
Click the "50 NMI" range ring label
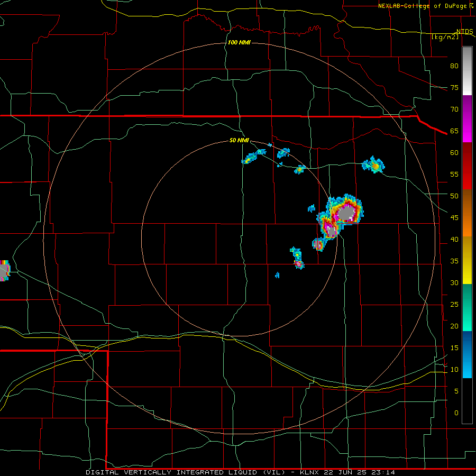click(239, 140)
